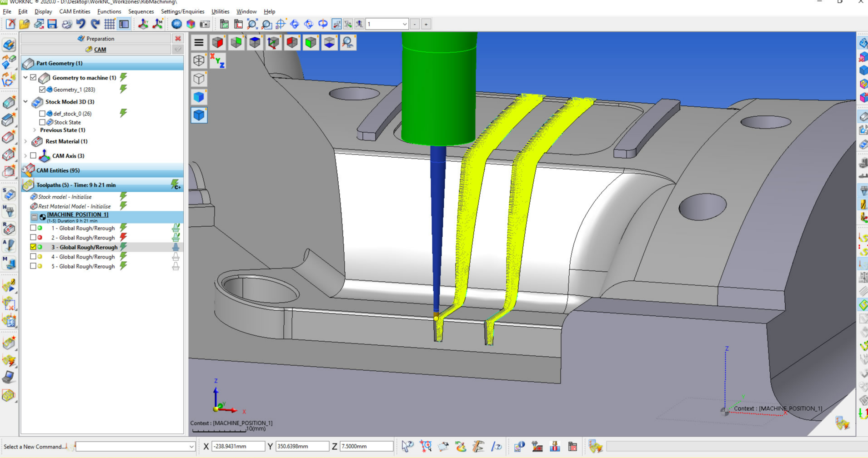
Task: Click the Redo arrow icon
Action: click(95, 24)
